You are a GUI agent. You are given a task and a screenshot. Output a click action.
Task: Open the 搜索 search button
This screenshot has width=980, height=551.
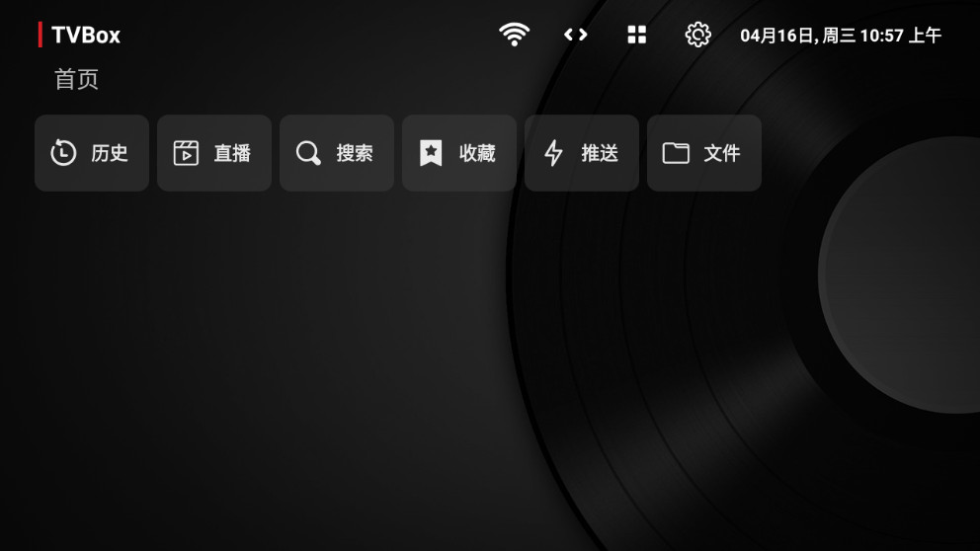(337, 153)
